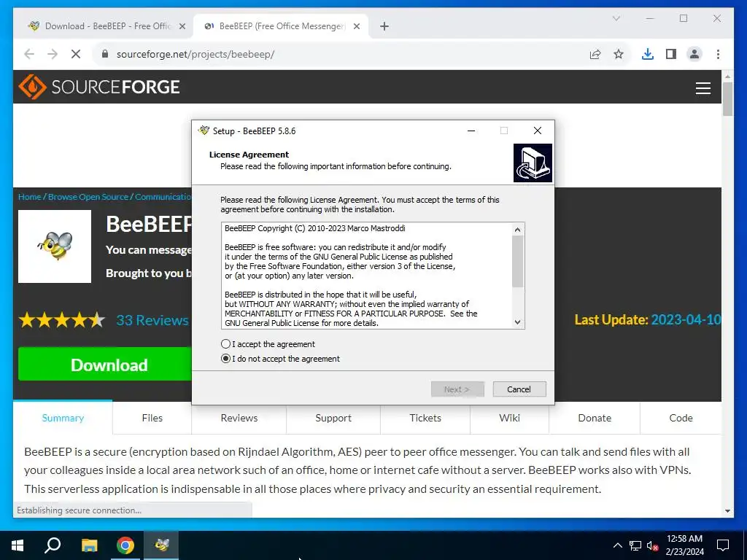
Task: Click the BeeBEEP project logo thumbnail
Action: [x=55, y=246]
